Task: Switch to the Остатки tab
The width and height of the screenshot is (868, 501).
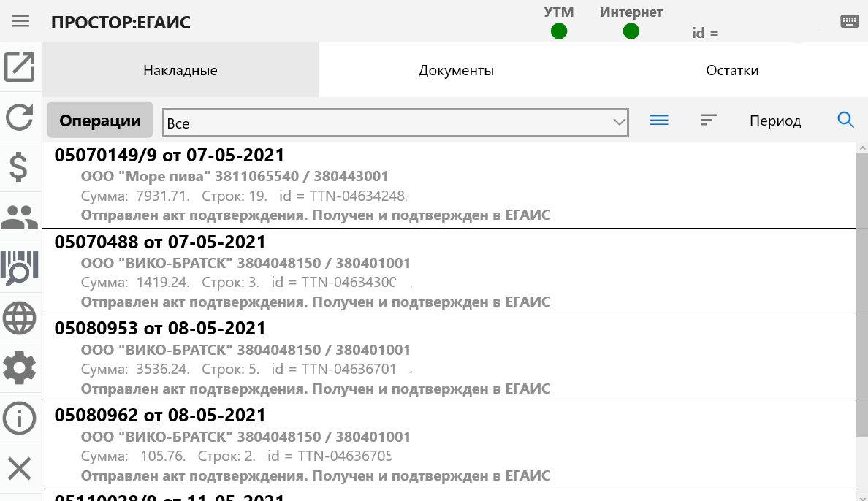Action: [731, 70]
